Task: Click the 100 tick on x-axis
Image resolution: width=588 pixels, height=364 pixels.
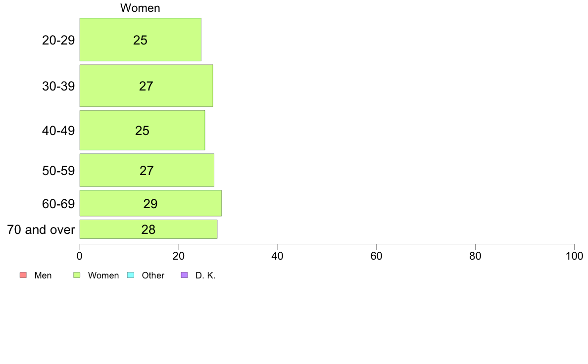Action: pyautogui.click(x=574, y=256)
